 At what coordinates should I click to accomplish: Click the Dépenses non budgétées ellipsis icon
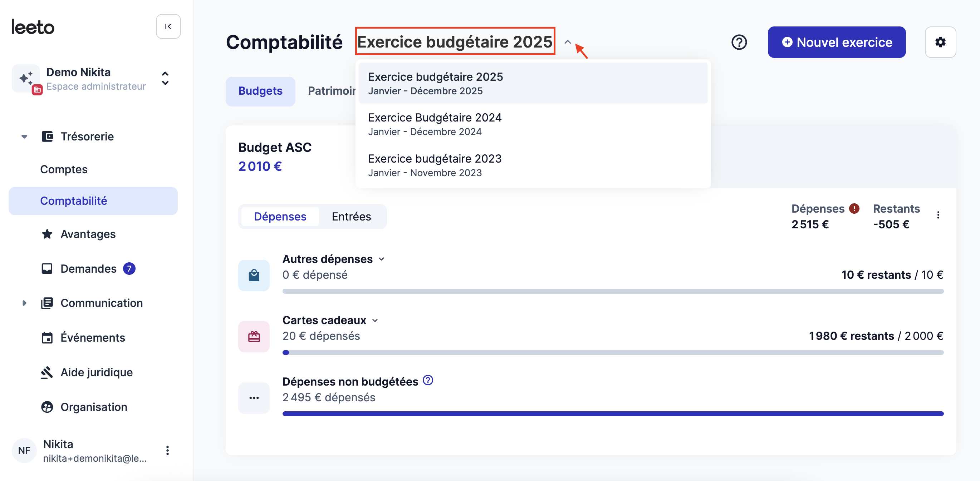click(254, 398)
